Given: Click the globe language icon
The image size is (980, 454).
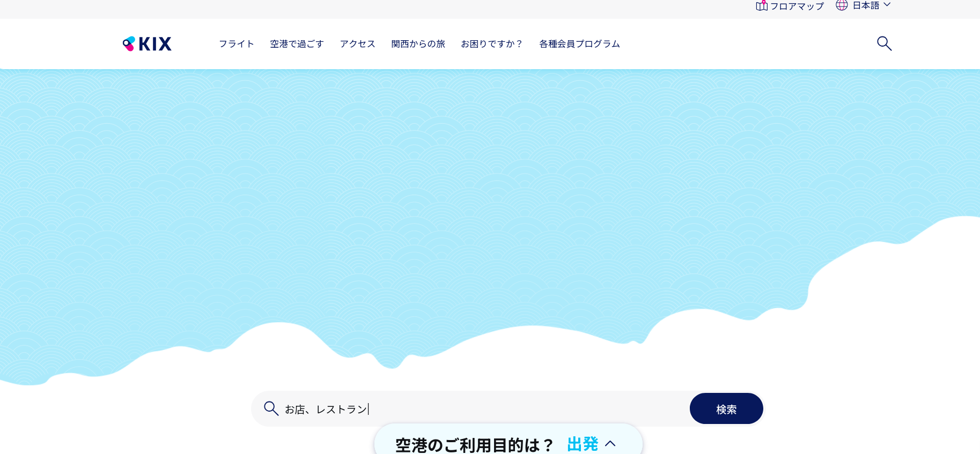Looking at the screenshot, I should (842, 5).
